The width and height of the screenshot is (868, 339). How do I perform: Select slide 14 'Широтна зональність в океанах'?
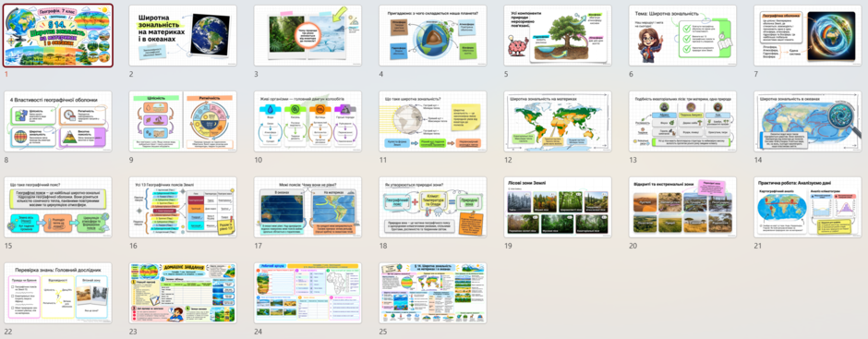point(808,121)
